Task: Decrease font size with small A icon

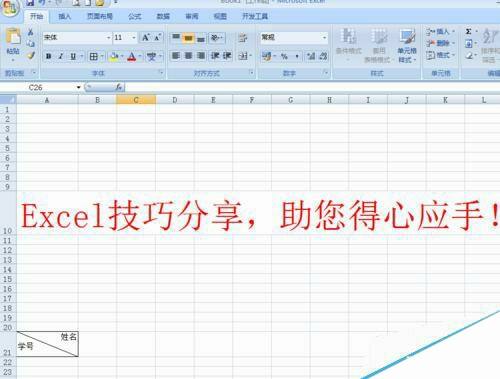Action: click(157, 37)
